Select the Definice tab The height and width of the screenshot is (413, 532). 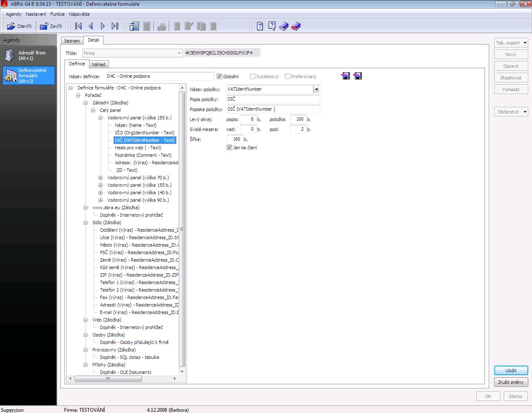click(x=77, y=64)
